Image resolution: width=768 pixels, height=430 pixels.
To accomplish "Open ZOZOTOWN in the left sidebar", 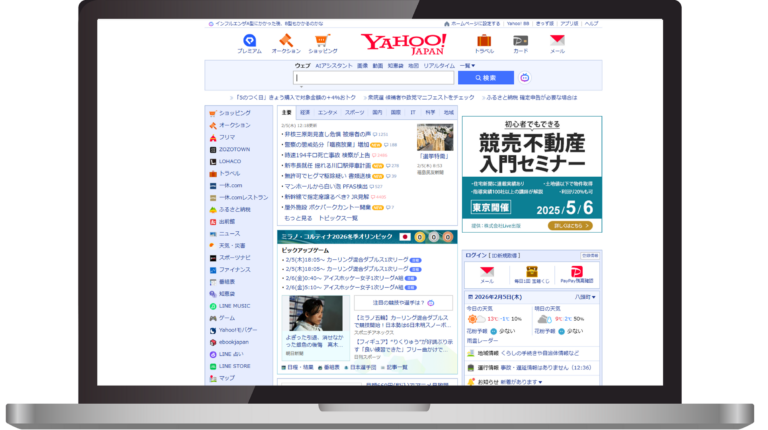I will point(236,149).
